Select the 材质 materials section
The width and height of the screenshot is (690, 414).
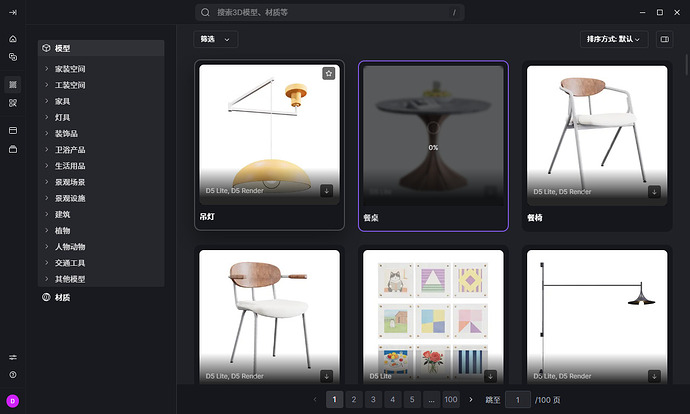[x=62, y=298]
